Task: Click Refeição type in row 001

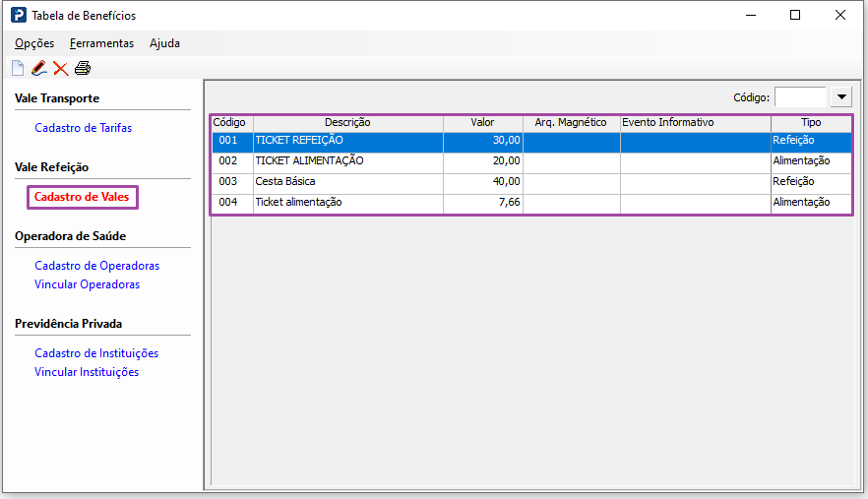Action: (x=811, y=141)
